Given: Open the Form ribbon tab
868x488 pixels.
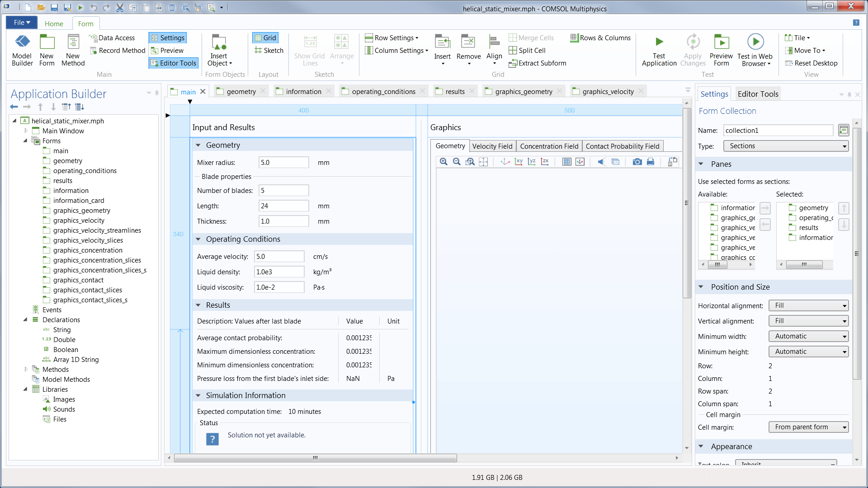Looking at the screenshot, I should pos(86,23).
